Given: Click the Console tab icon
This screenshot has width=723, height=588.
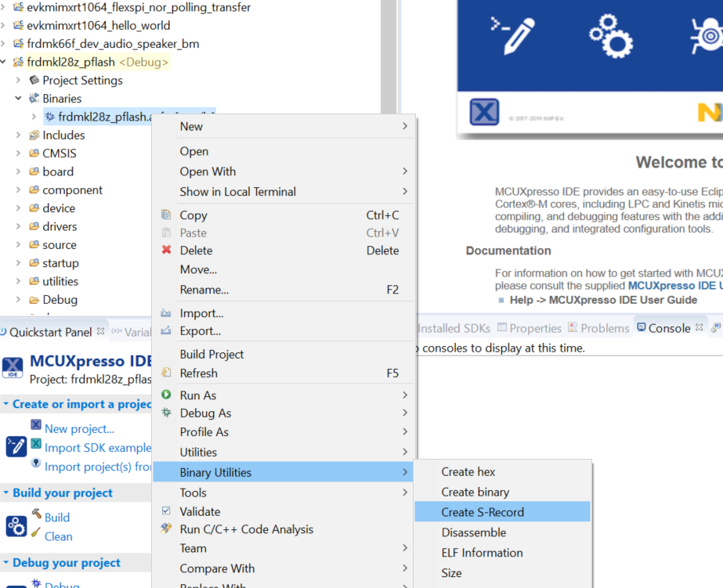Looking at the screenshot, I should click(x=641, y=327).
